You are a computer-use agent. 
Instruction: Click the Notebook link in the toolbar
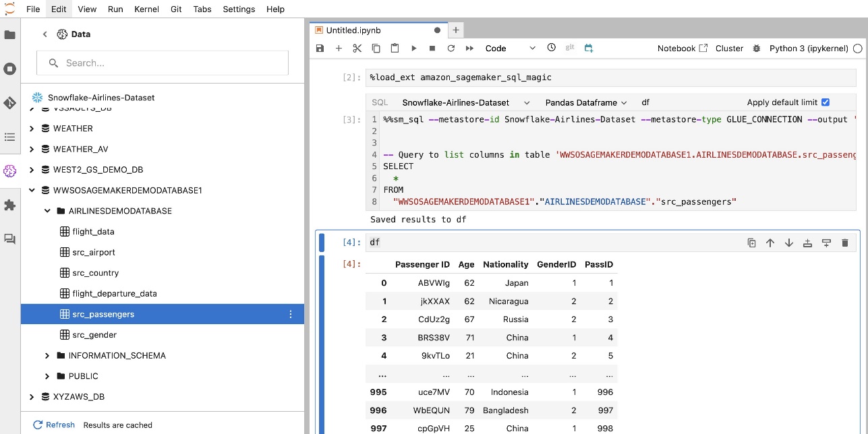tap(683, 49)
